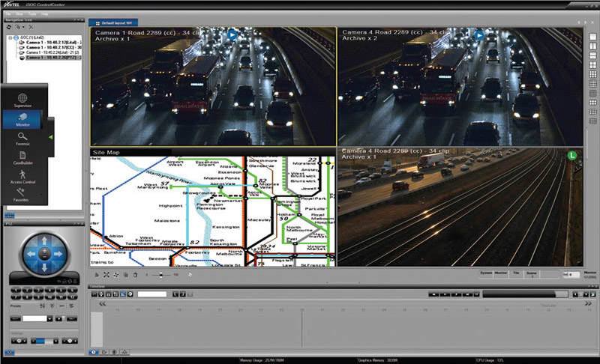Select PTZ preset number 6
The width and height of the screenshot is (600, 364).
[72, 291]
